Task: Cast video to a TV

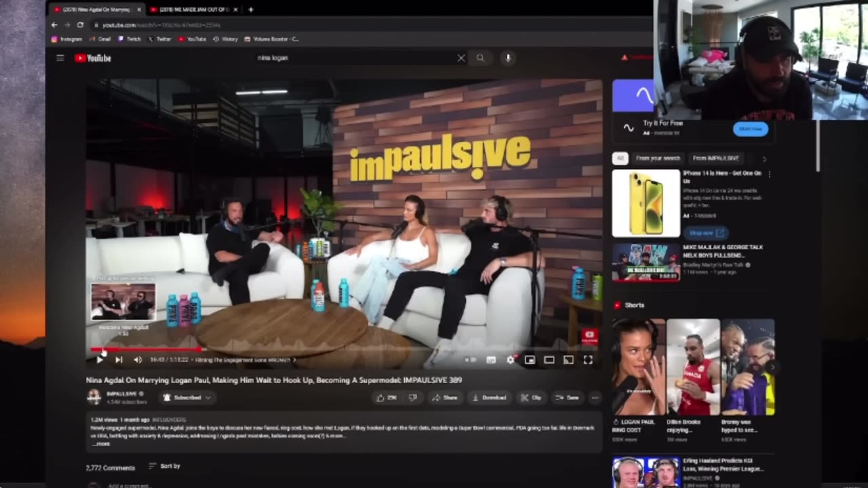Action: coord(568,360)
